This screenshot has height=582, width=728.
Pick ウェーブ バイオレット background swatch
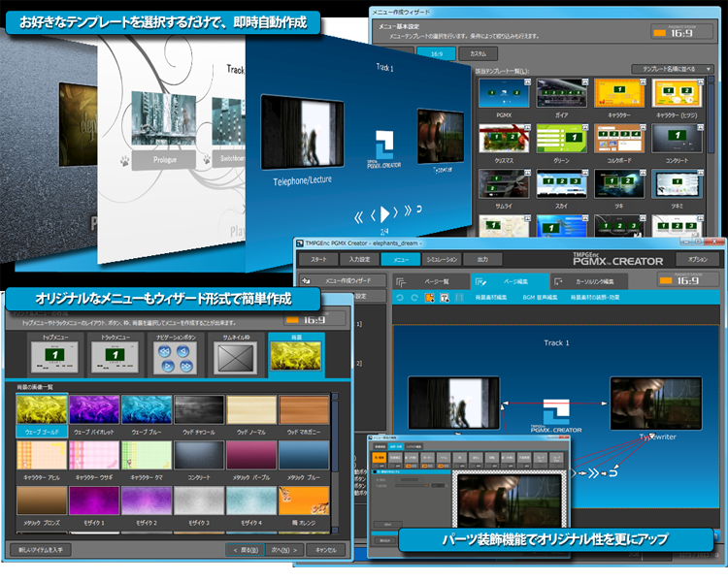[x=94, y=415]
